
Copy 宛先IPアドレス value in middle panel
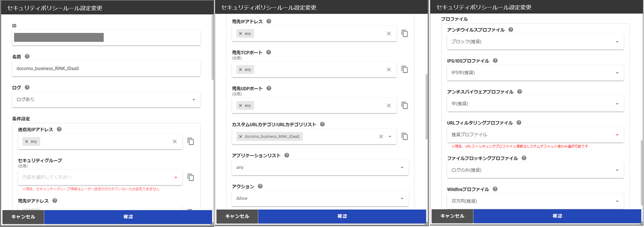405,33
